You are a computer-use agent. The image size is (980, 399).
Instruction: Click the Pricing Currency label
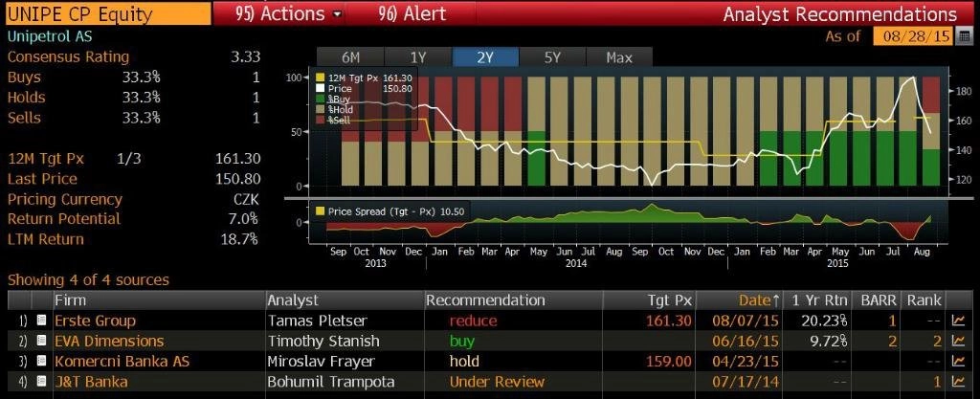click(64, 200)
